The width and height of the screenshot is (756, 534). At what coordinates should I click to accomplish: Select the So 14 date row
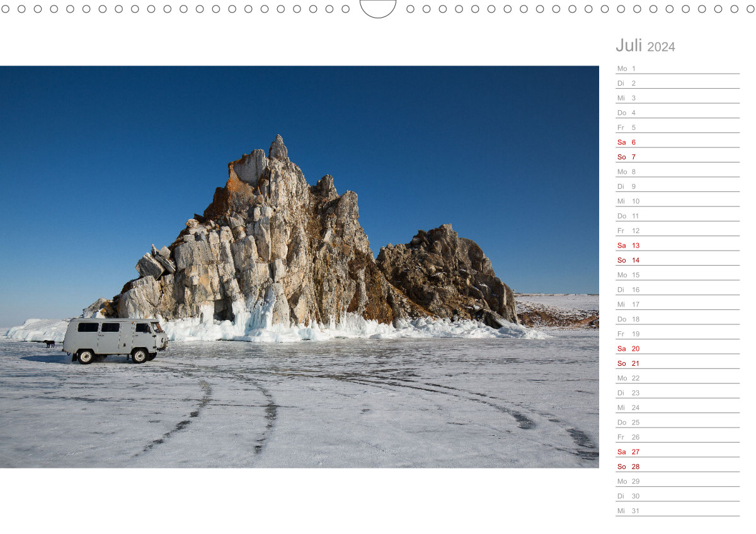(x=677, y=259)
